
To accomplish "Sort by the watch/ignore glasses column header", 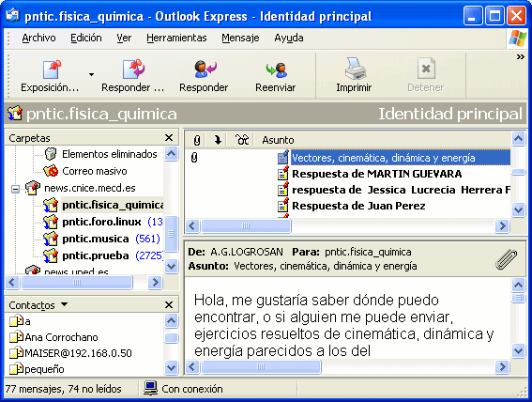I will 242,140.
